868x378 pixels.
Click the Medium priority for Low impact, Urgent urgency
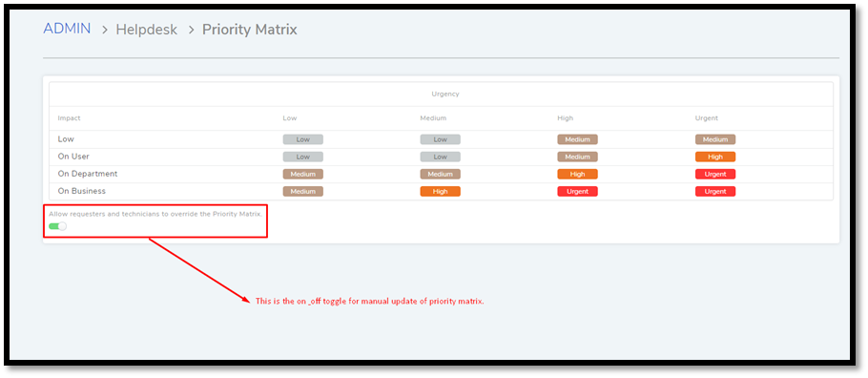715,139
